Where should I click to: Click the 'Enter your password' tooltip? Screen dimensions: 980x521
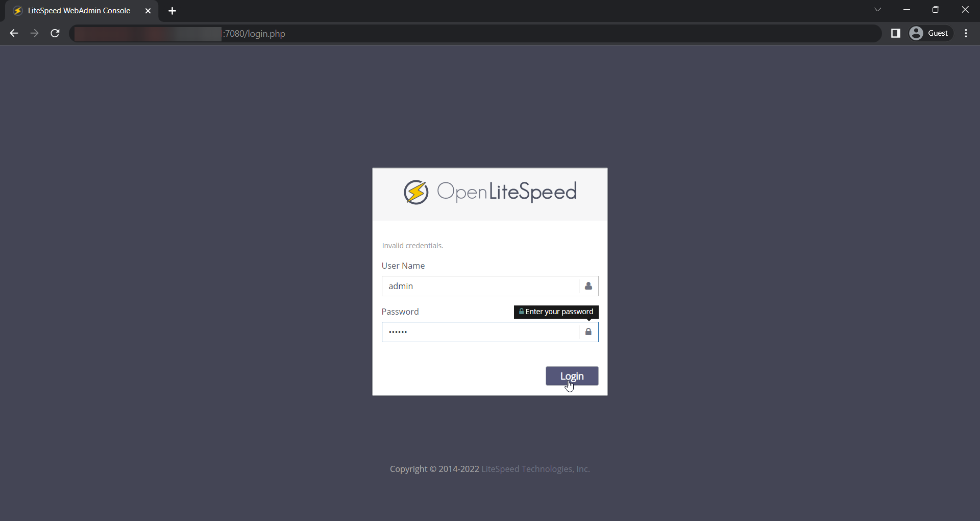[556, 312]
